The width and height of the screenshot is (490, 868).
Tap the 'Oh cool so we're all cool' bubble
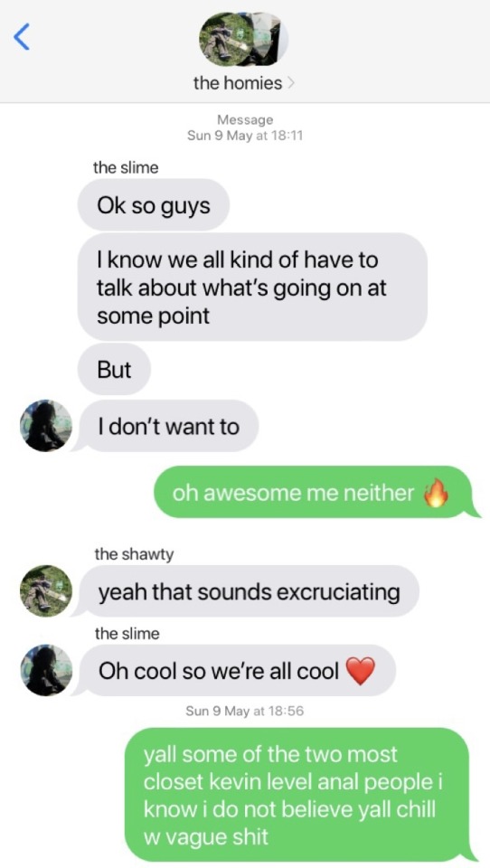pyautogui.click(x=235, y=670)
